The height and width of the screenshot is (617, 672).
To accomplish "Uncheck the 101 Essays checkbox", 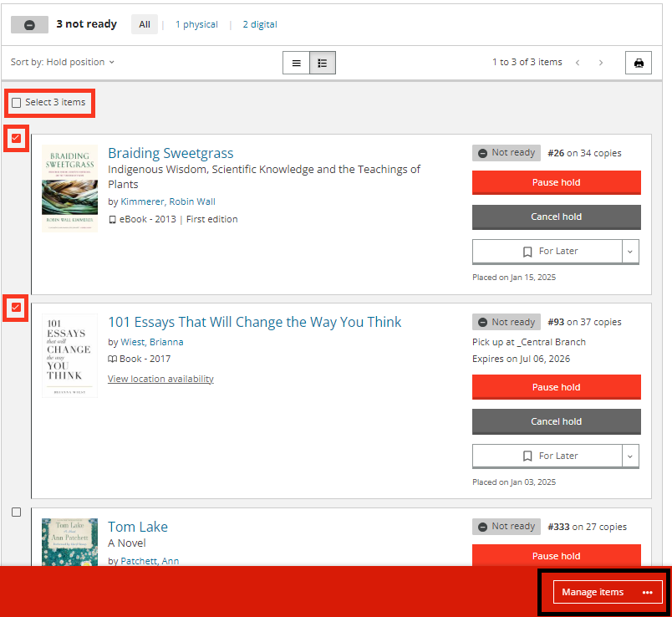I will (x=16, y=308).
